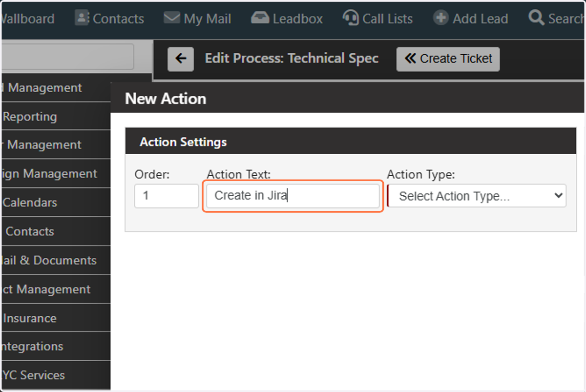Click into the Action Text field
Viewport: 586px width, 392px height.
(293, 196)
